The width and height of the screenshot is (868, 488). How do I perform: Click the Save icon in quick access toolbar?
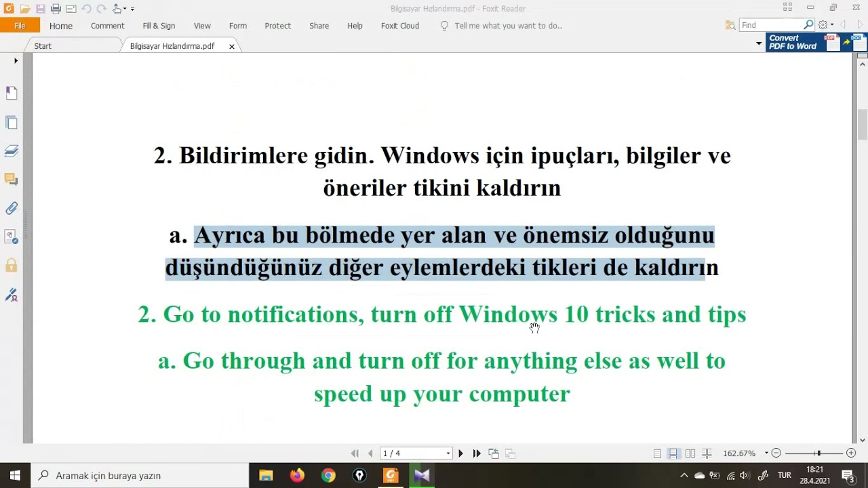click(x=40, y=9)
